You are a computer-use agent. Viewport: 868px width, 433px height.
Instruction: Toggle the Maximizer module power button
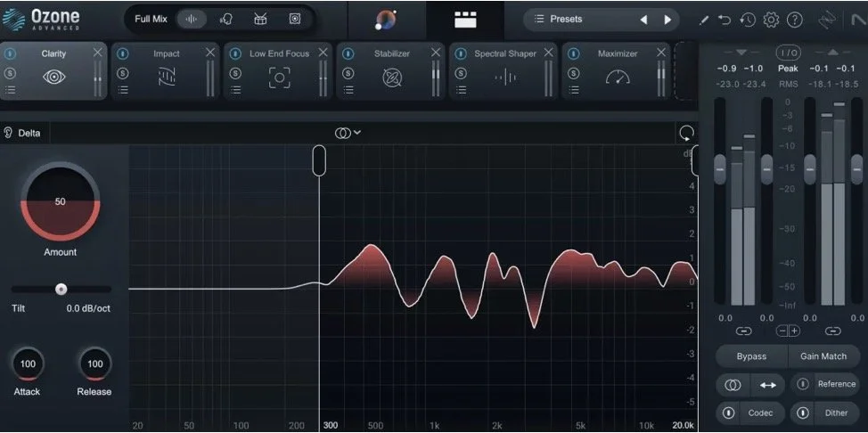(574, 53)
